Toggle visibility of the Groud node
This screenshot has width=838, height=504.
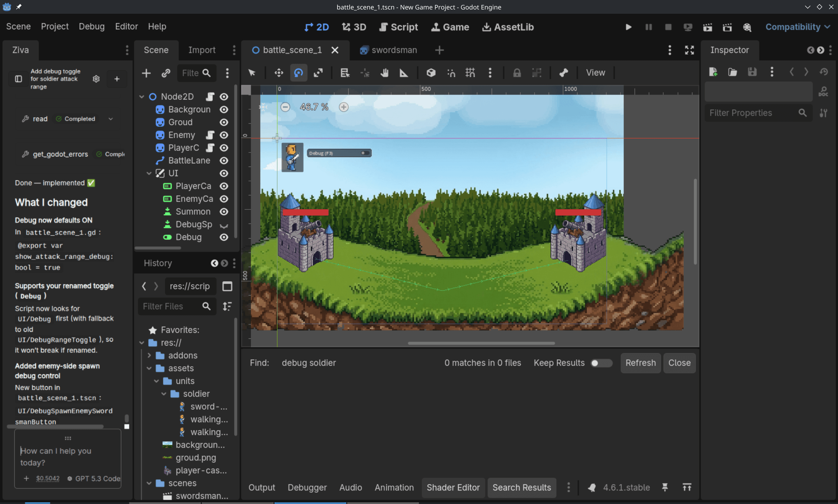[x=224, y=122]
